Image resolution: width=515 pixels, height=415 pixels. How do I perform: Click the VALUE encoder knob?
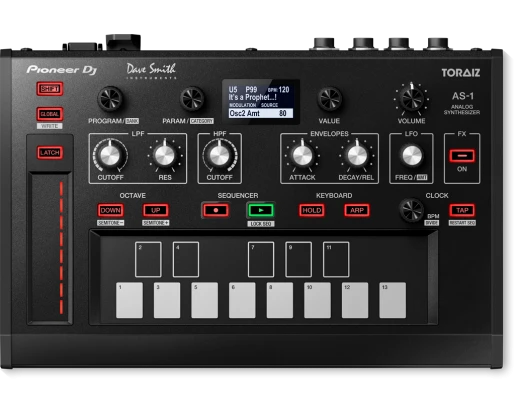[330, 99]
